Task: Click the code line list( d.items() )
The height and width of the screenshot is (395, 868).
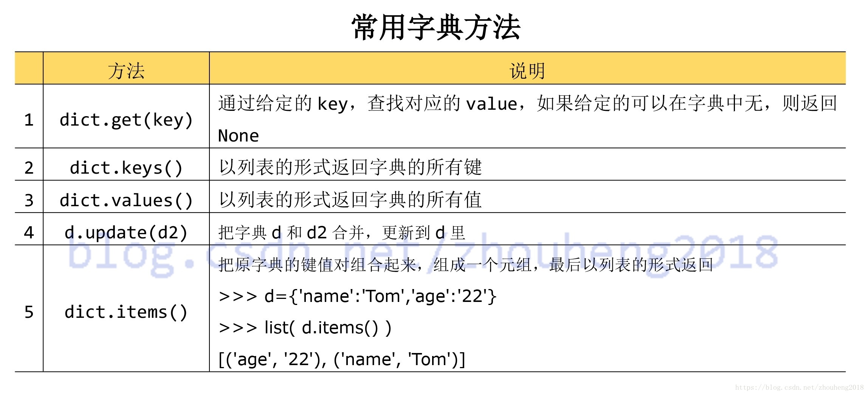Action: click(305, 328)
